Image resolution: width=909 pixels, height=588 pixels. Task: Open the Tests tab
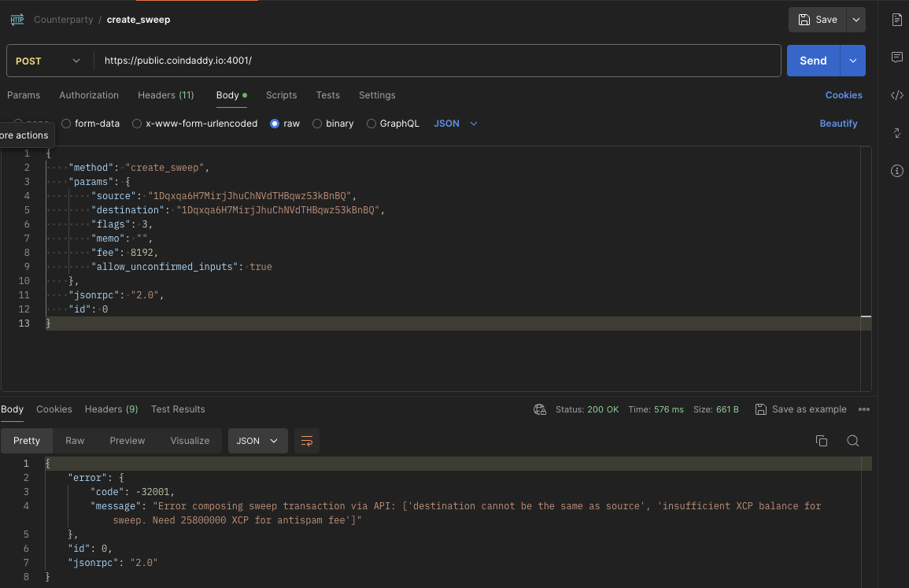tap(327, 95)
